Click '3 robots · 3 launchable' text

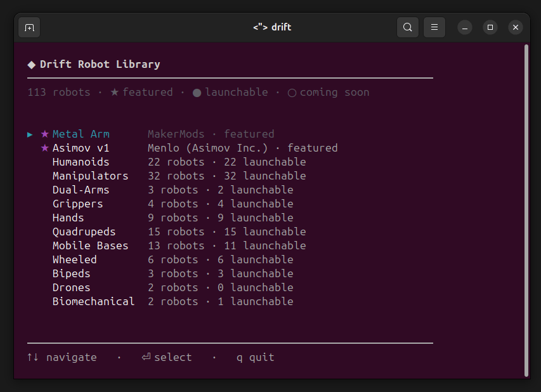click(221, 273)
